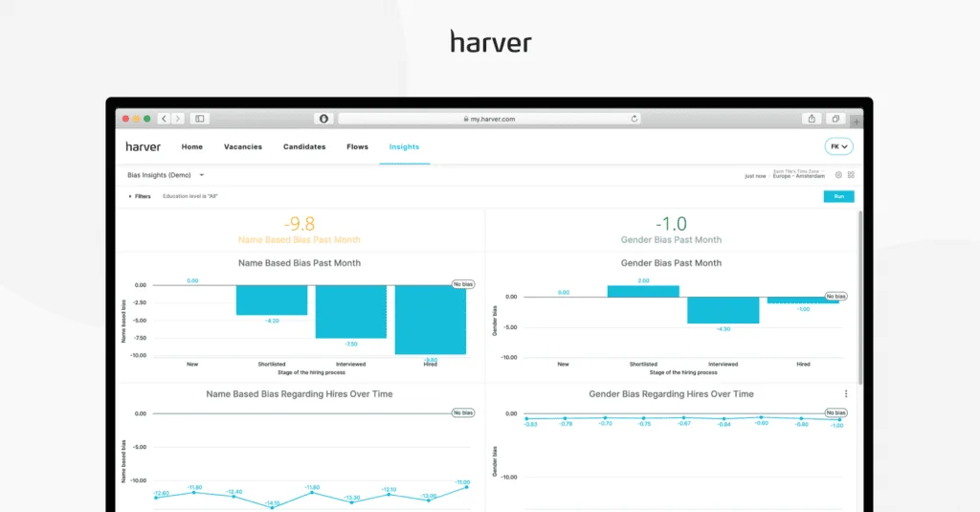Open the FK user account dropdown
The width and height of the screenshot is (980, 512).
point(838,146)
